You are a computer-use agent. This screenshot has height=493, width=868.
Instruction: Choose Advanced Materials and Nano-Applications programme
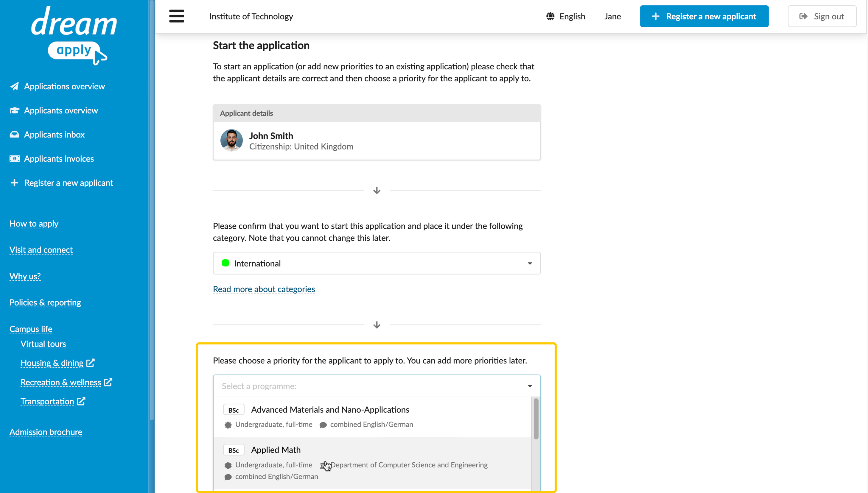[x=372, y=417]
